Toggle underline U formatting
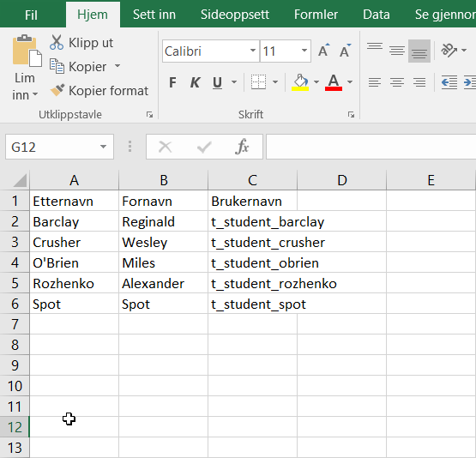 tap(217, 82)
